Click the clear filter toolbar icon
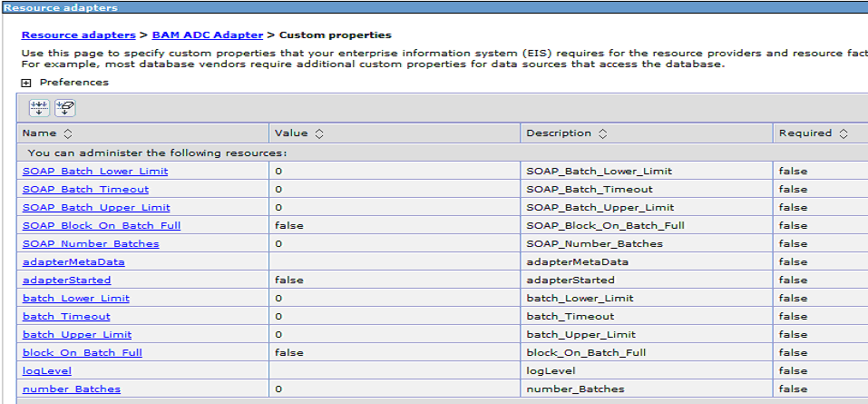The height and width of the screenshot is (404, 868). (x=64, y=107)
